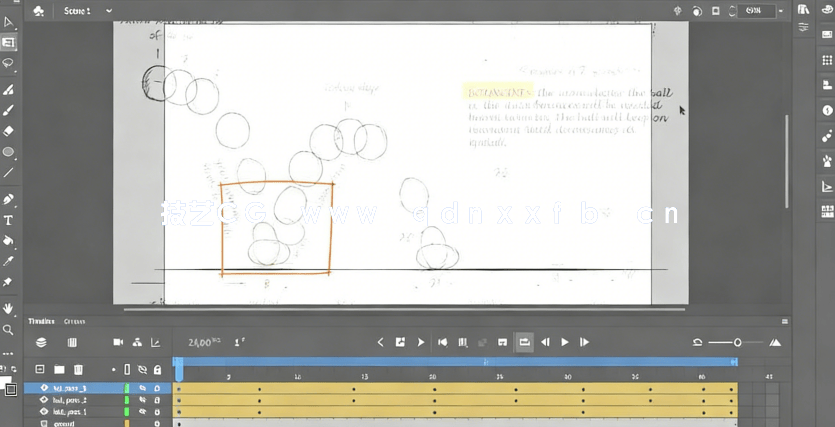Create a new layer with the add-layer icon
Image resolution: width=835 pixels, height=427 pixels.
pos(39,369)
